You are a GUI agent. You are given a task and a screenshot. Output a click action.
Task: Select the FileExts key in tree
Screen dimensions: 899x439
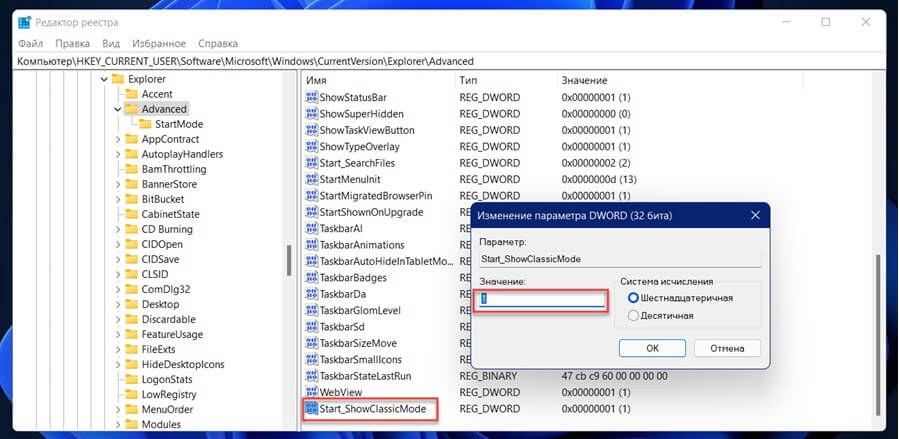[158, 349]
